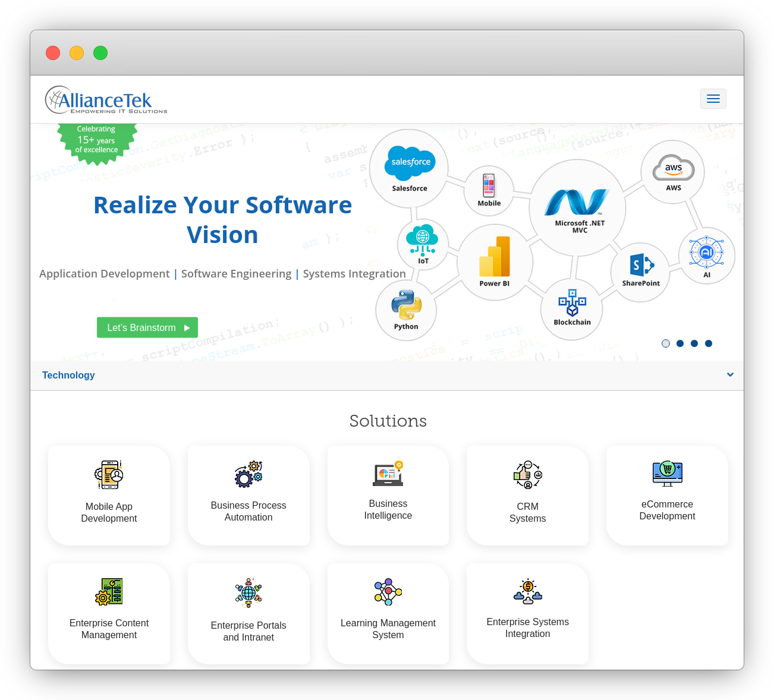Viewport: 774px width, 700px height.
Task: Open Mobile App Development solution link
Action: tap(109, 512)
